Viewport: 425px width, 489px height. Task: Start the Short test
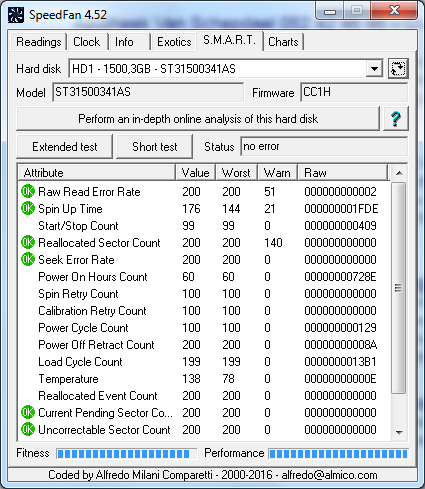[x=155, y=147]
